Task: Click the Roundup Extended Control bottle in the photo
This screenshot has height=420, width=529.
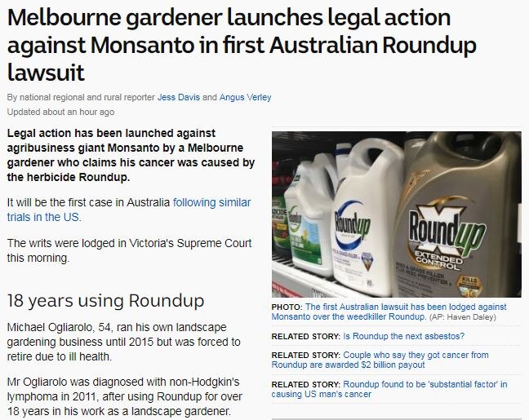Action: (x=457, y=216)
